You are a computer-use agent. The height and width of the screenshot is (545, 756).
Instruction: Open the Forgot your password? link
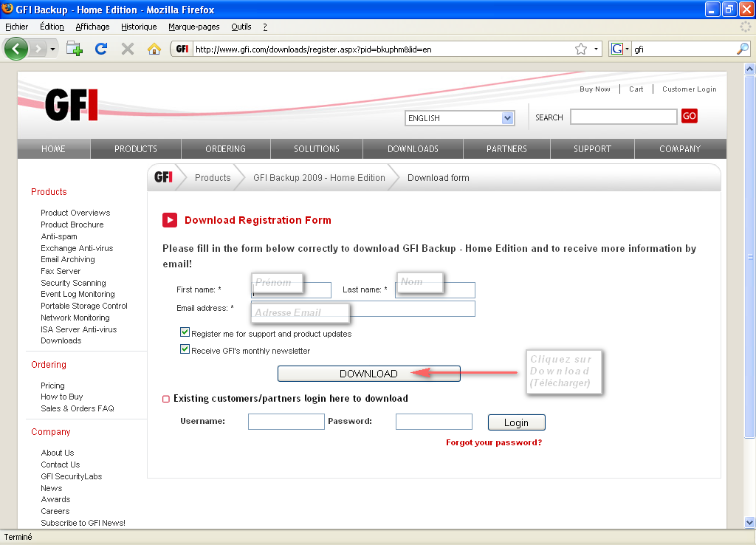pos(494,442)
